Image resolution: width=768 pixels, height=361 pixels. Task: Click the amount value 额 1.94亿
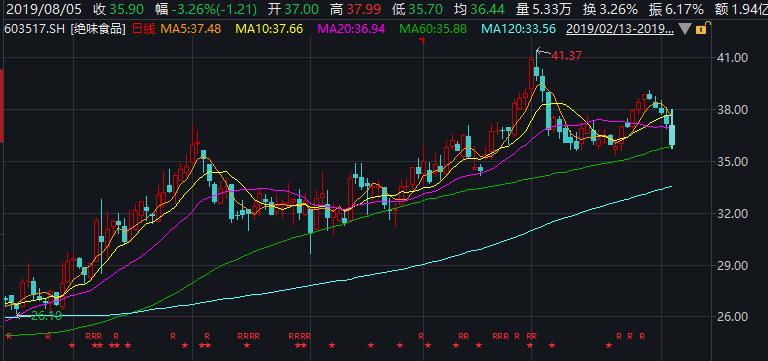point(741,9)
